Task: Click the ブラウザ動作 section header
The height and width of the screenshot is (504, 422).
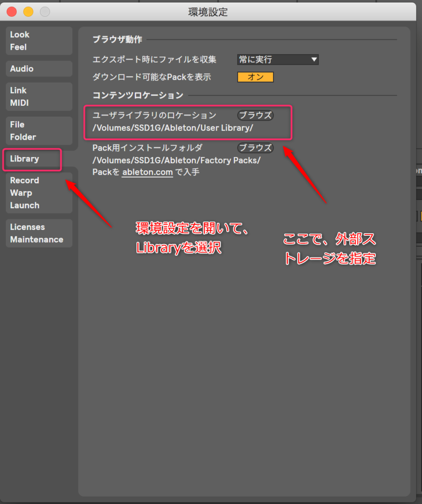Action: (x=117, y=39)
